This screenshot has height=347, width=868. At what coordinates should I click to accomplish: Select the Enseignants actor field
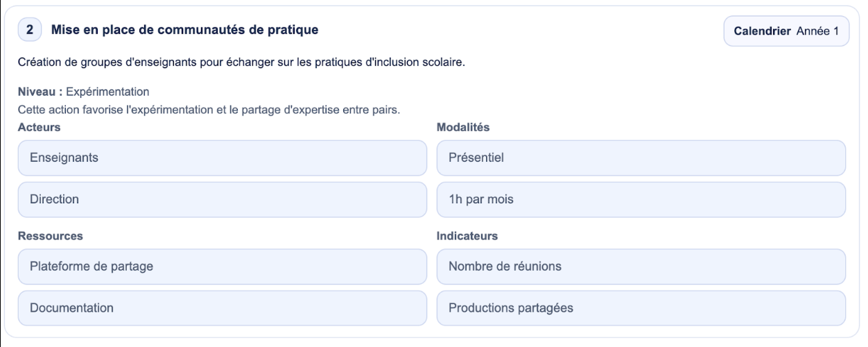[x=223, y=158]
